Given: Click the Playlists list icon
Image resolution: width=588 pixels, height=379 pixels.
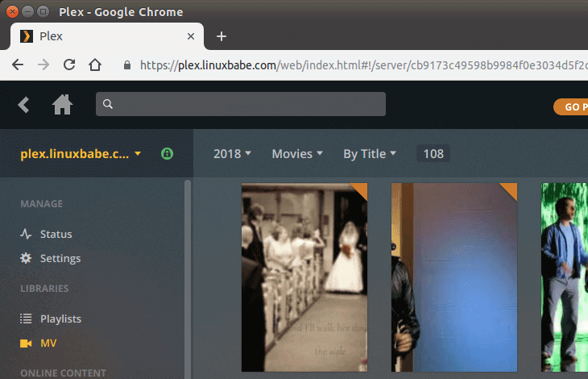Looking at the screenshot, I should click(26, 319).
